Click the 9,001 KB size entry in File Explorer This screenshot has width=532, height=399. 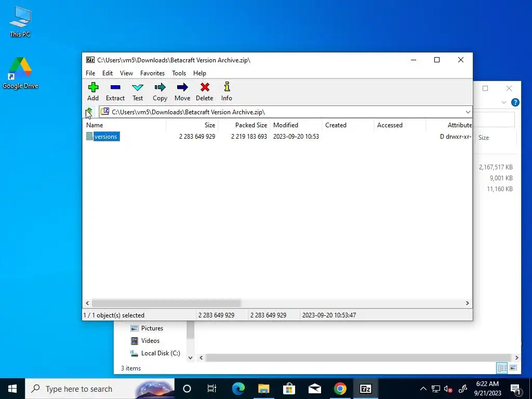pos(501,178)
